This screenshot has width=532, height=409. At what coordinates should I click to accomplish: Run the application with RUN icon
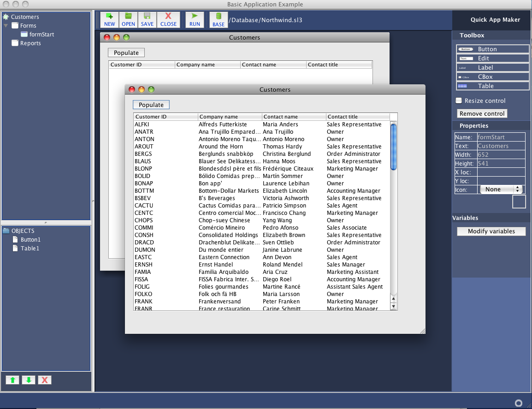point(195,20)
